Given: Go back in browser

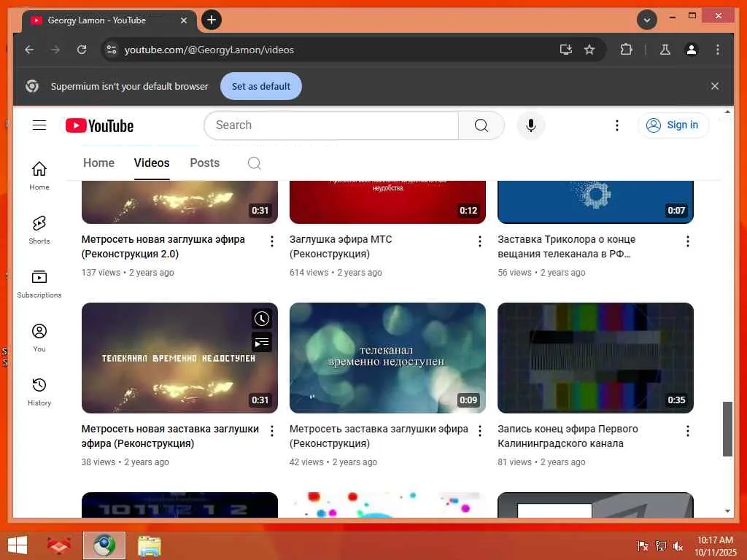Looking at the screenshot, I should coord(29,50).
